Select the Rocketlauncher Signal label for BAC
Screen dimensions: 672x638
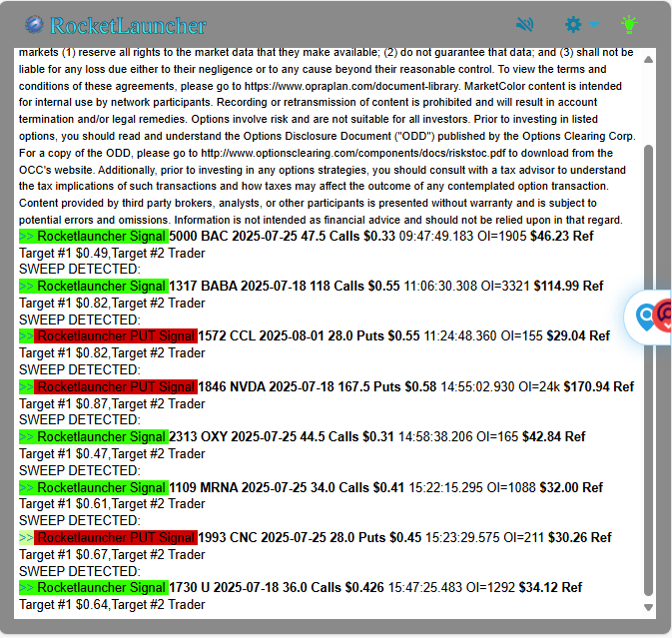click(101, 236)
